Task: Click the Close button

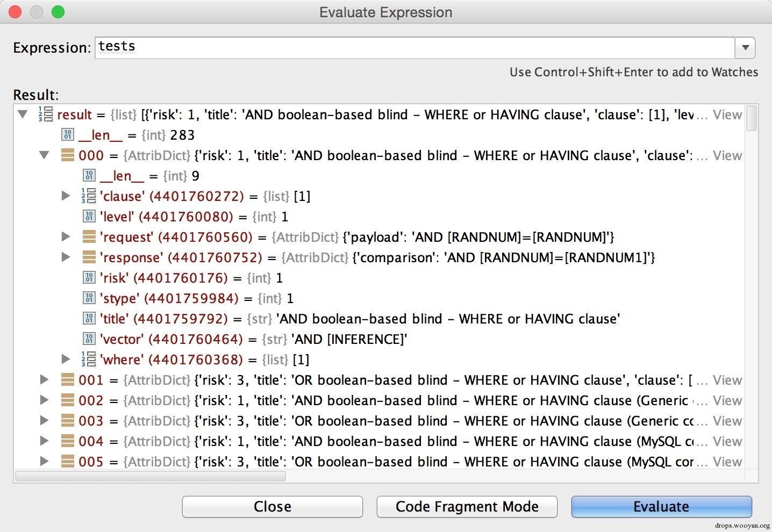Action: [x=272, y=507]
